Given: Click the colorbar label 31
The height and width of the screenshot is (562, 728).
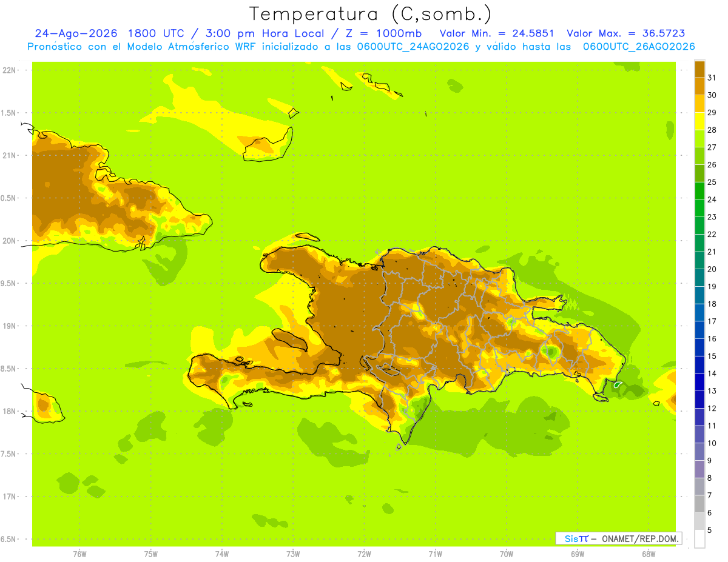Looking at the screenshot, I should pos(712,78).
